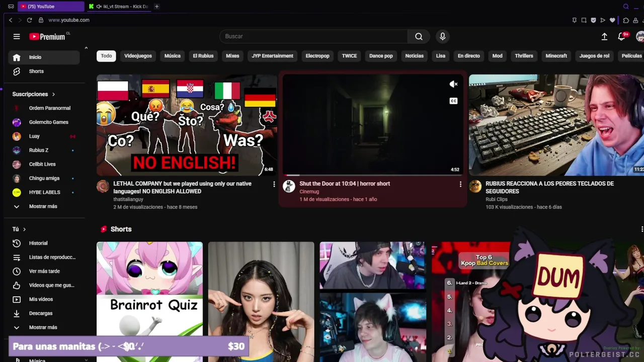The height and width of the screenshot is (362, 644).
Task: Click the search magnifier button
Action: pos(419,36)
